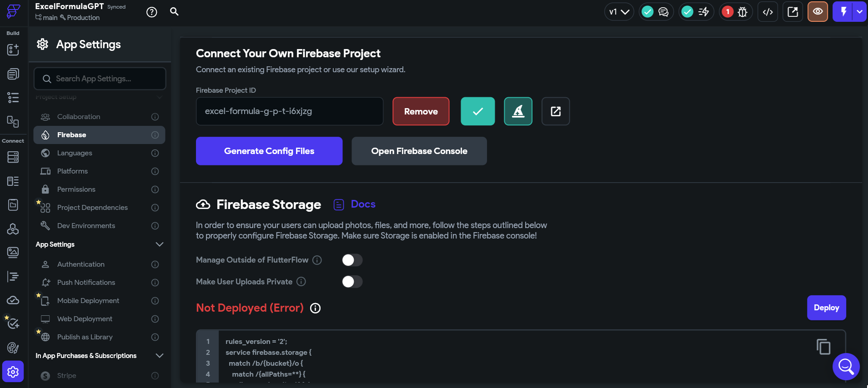868x388 pixels.
Task: Go to Permissions settings
Action: [99, 189]
